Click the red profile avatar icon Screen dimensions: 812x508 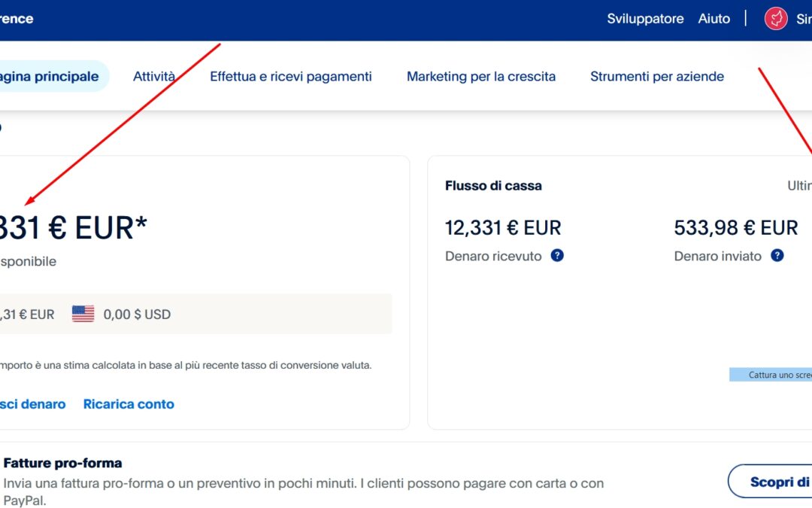(x=776, y=19)
